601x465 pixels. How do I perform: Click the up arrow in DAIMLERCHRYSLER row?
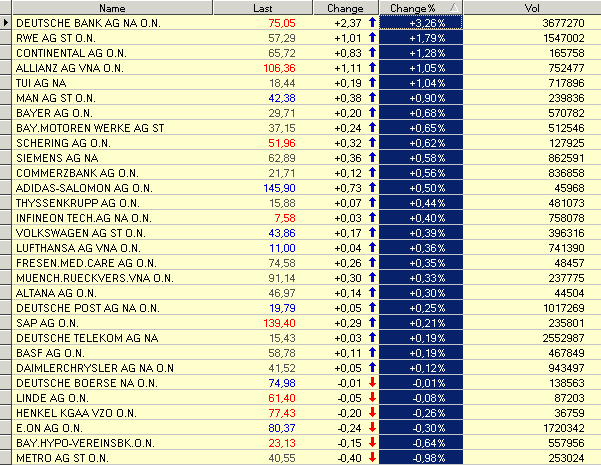pos(372,367)
